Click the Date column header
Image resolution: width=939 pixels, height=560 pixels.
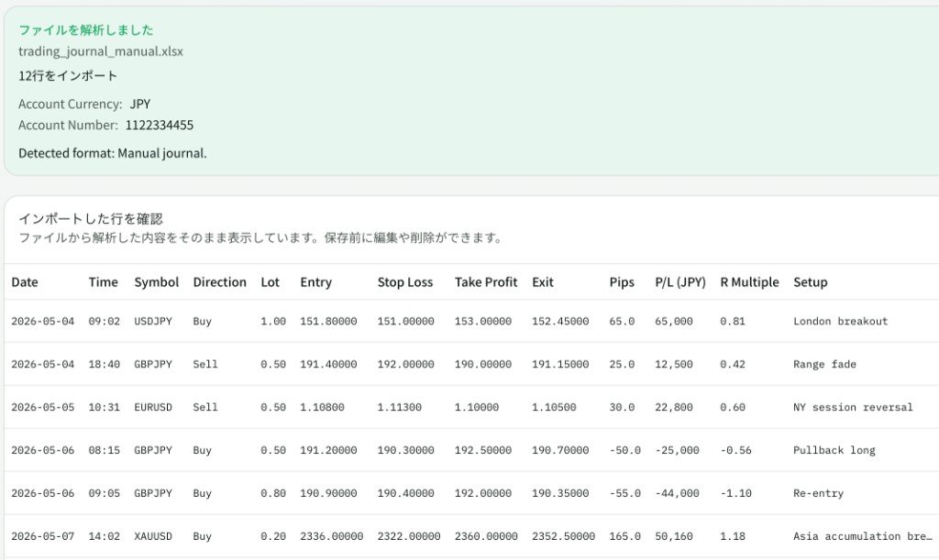point(25,282)
